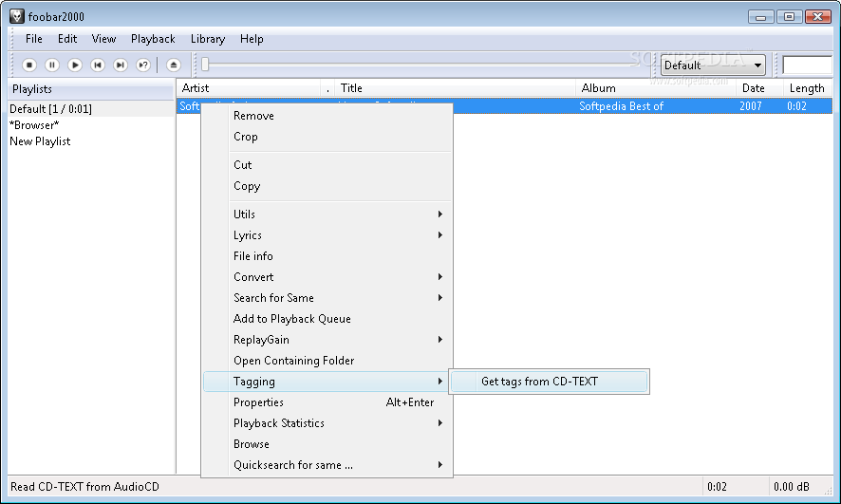Click the eject/open icon in toolbar
The height and width of the screenshot is (504, 841).
[x=174, y=65]
